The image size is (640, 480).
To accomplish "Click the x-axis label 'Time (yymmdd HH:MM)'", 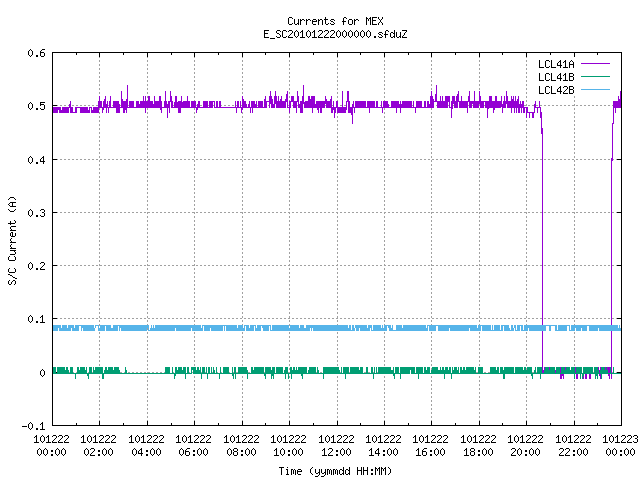I will pos(335,471).
